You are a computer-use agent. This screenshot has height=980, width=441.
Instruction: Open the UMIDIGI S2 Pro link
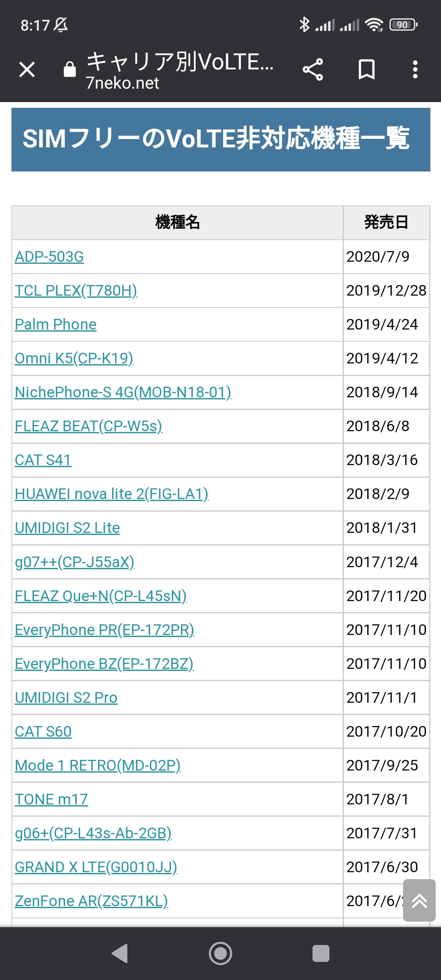click(66, 697)
